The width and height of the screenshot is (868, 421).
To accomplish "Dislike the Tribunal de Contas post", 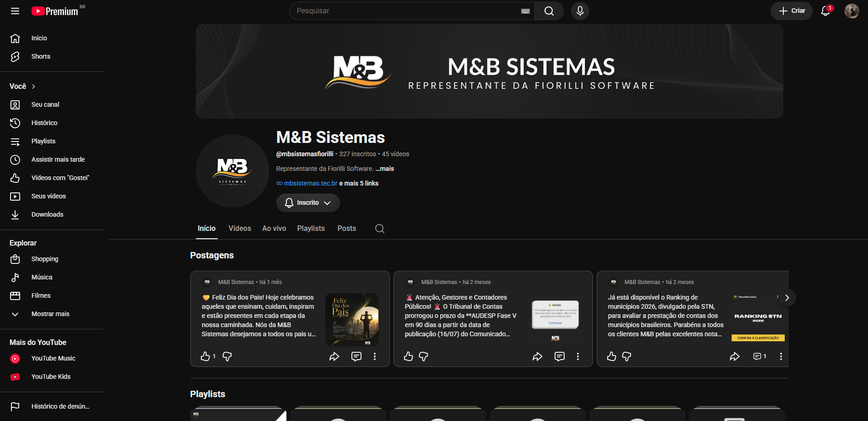I will click(x=424, y=356).
